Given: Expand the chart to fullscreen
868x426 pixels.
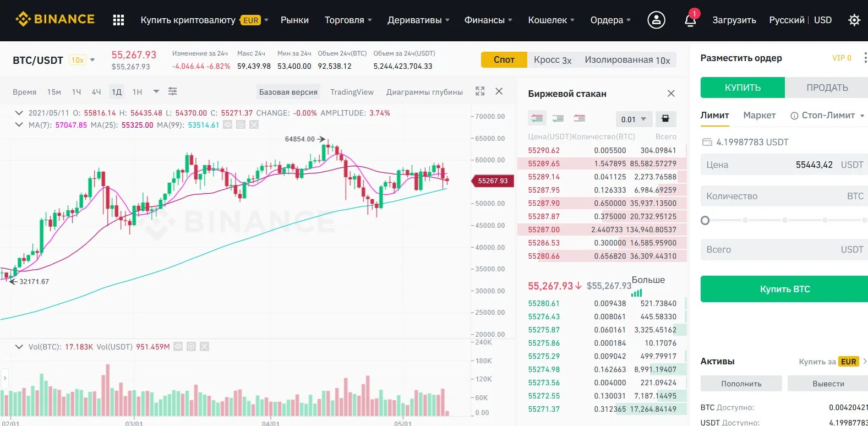Looking at the screenshot, I should 480,91.
